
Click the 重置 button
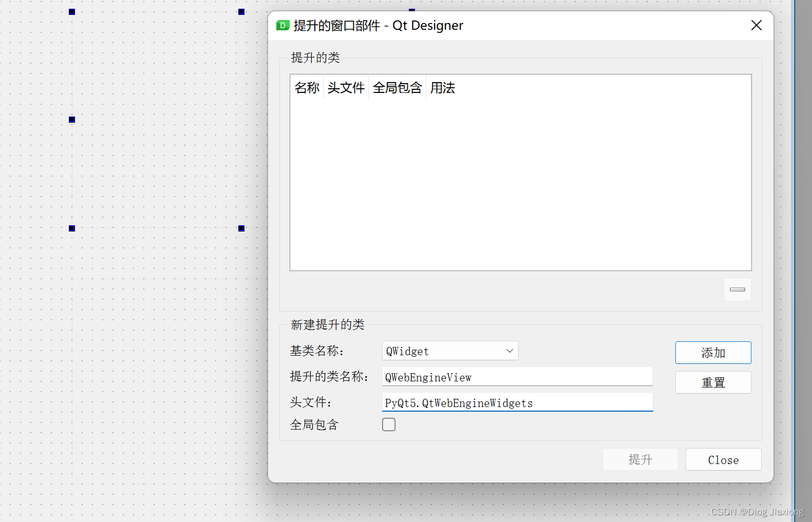(x=713, y=382)
